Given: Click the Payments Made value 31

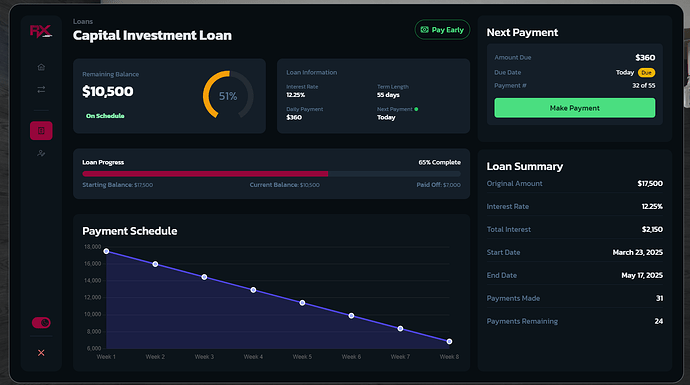Looking at the screenshot, I should [659, 298].
